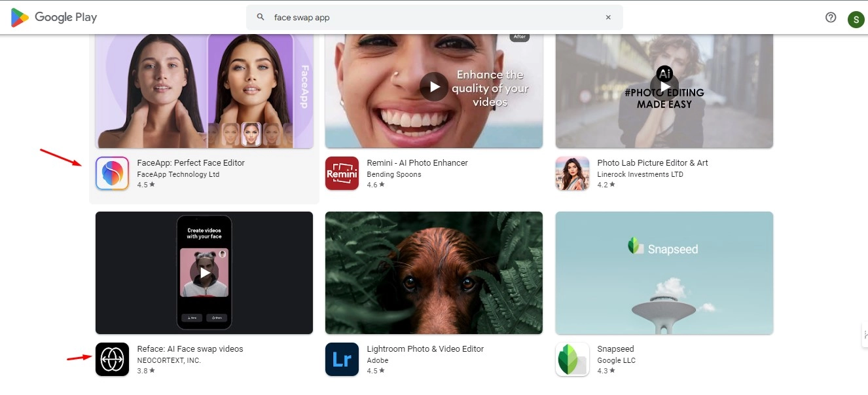Open the help center question mark icon
Screen dimensions: 868x395
tap(831, 18)
